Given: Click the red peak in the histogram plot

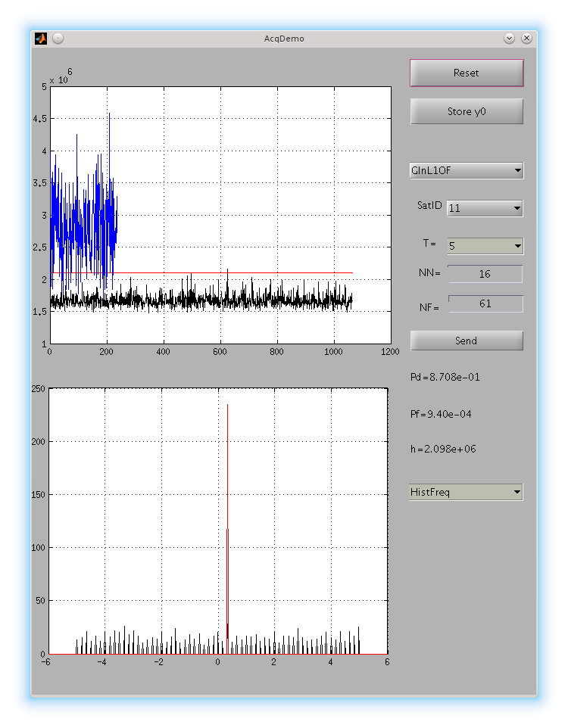Looking at the screenshot, I should point(227,454).
